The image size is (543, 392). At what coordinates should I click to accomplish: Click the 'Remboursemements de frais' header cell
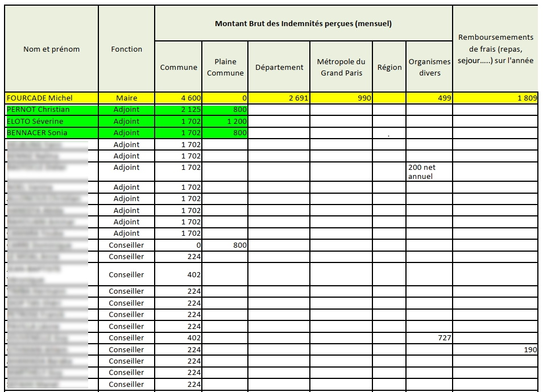pos(496,49)
